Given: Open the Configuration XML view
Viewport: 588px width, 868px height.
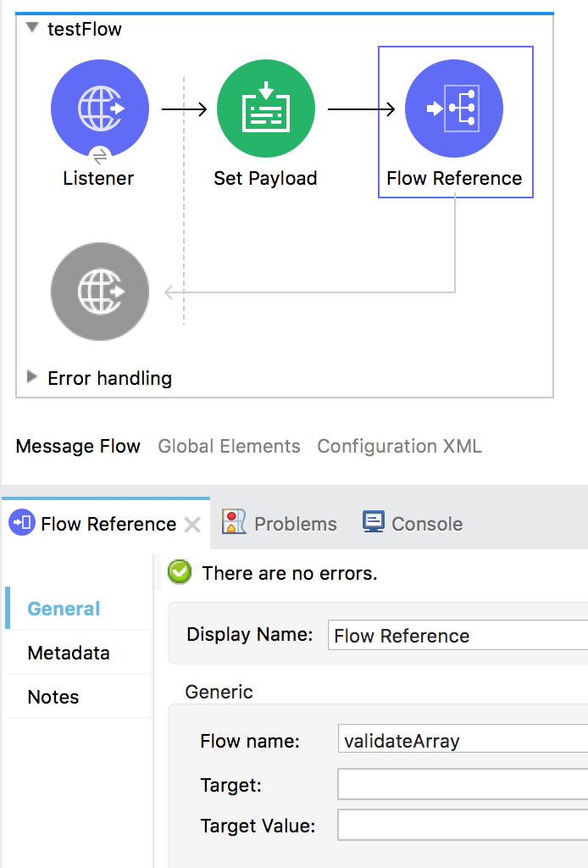Looking at the screenshot, I should pyautogui.click(x=399, y=446).
